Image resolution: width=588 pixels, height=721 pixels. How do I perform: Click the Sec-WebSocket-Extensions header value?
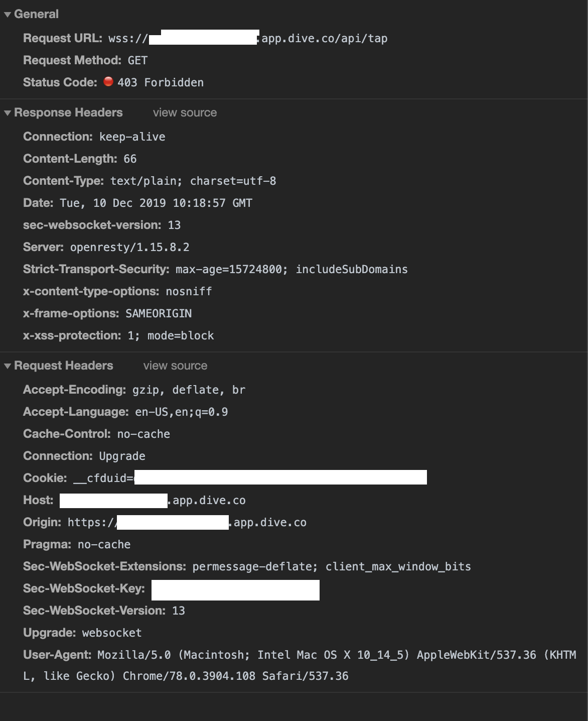point(332,566)
